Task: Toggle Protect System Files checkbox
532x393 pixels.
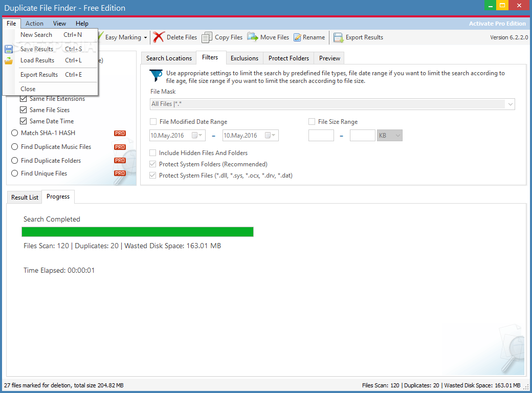Action: click(152, 176)
